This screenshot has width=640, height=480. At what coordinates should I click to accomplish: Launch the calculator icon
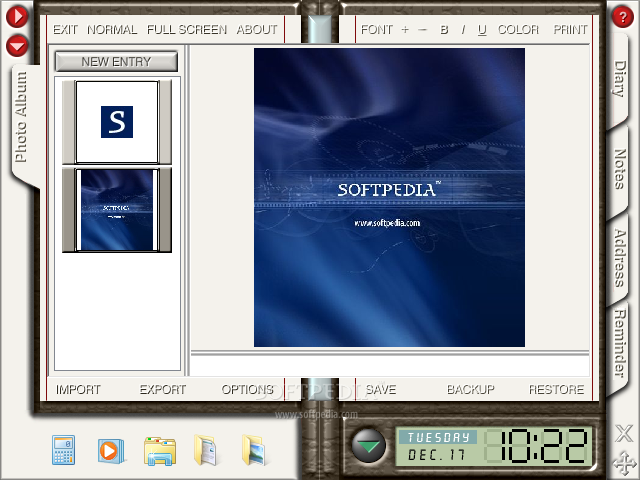pyautogui.click(x=63, y=450)
